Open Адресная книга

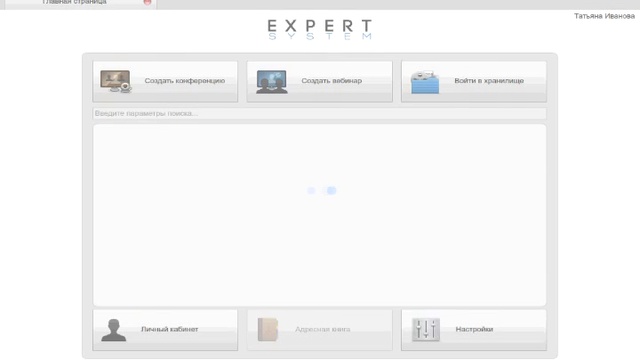click(x=320, y=330)
